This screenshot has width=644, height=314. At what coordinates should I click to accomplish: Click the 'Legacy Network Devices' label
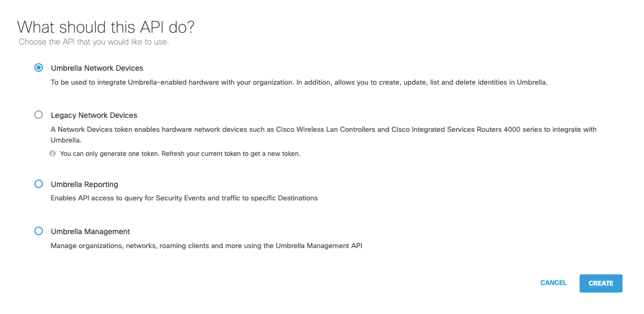94,115
